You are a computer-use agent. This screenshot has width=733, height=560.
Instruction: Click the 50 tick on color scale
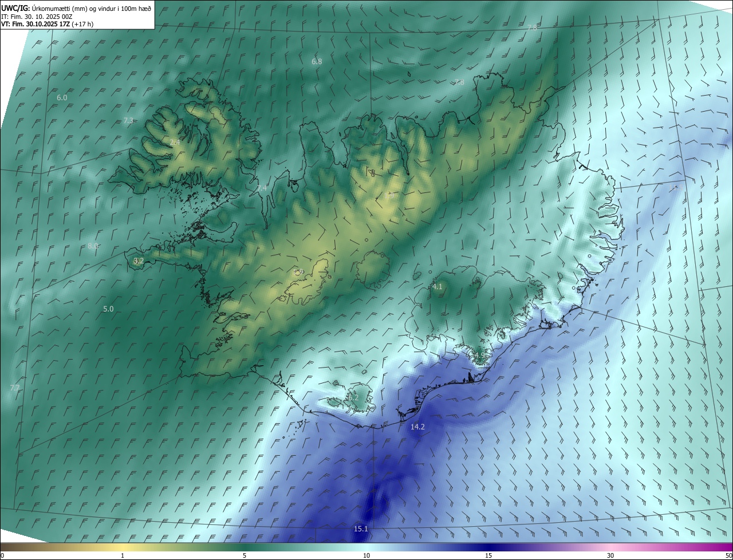(728, 555)
